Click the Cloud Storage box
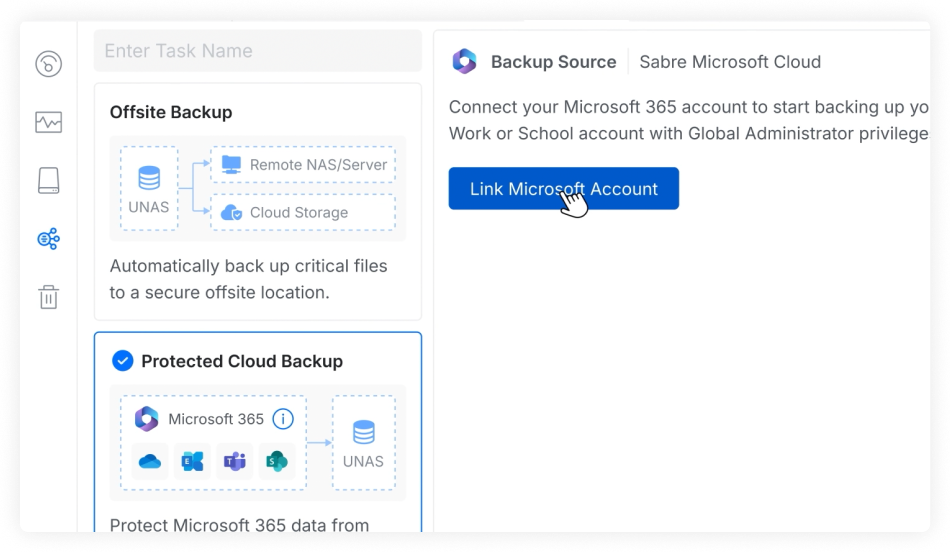 tap(303, 212)
